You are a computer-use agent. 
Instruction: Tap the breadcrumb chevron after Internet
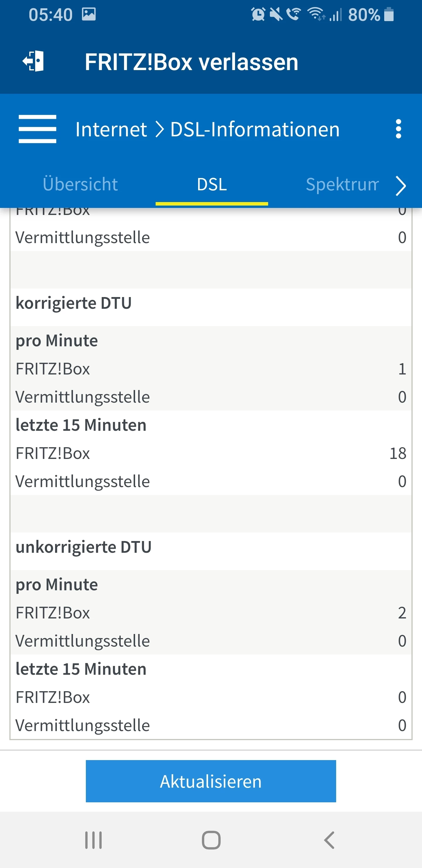pos(159,129)
